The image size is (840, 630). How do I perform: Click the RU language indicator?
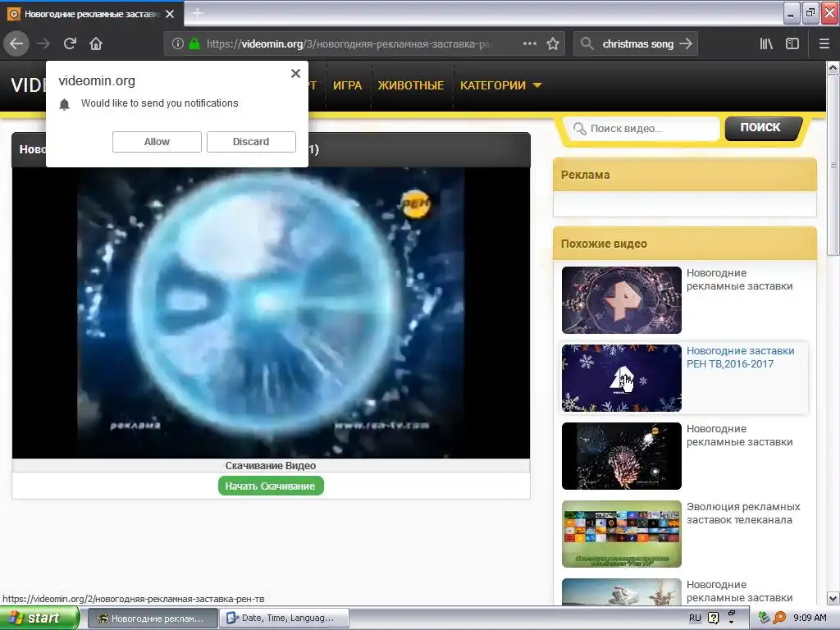(695, 619)
